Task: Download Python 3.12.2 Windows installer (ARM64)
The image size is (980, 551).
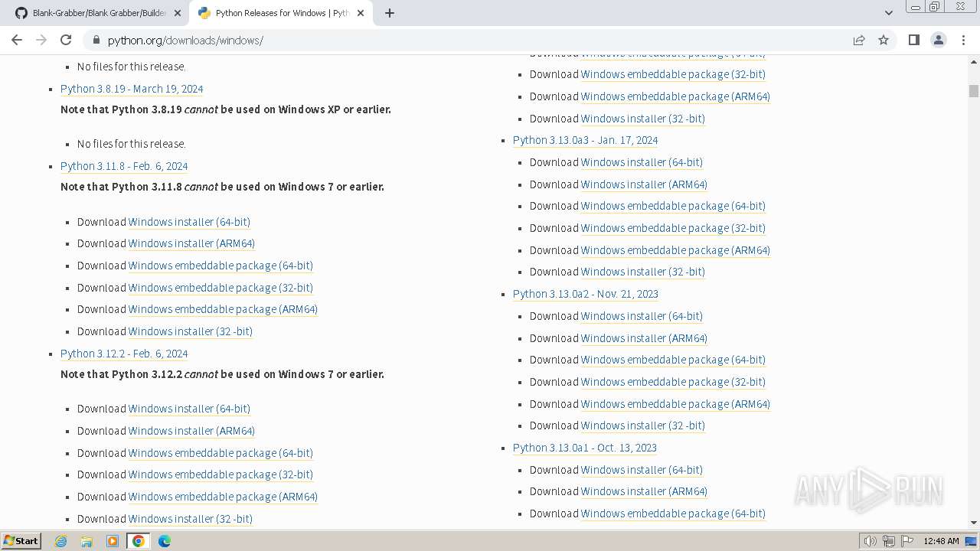Action: (191, 431)
